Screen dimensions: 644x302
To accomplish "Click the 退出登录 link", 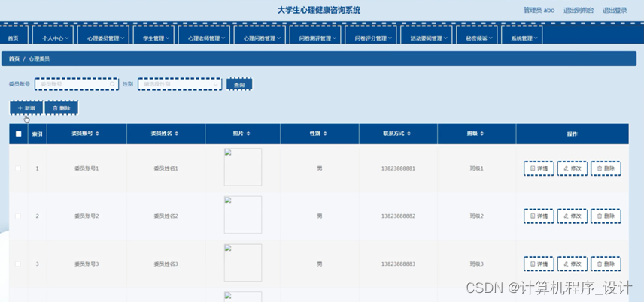I will click(615, 11).
